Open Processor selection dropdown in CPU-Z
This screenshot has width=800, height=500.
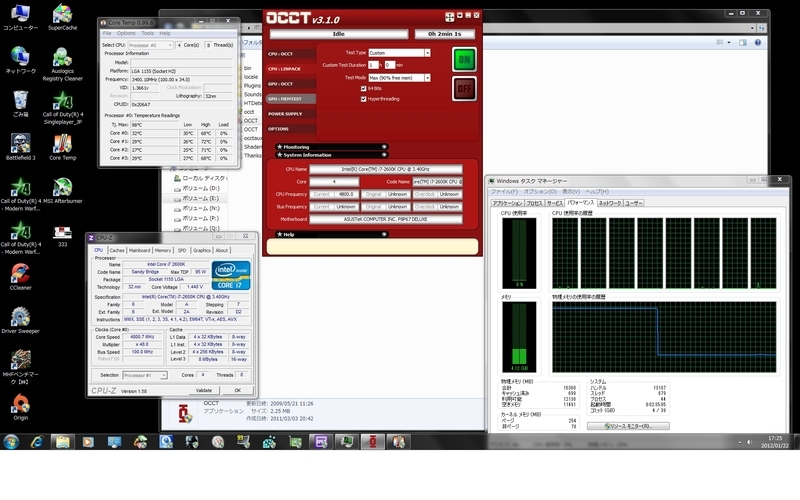(x=144, y=375)
